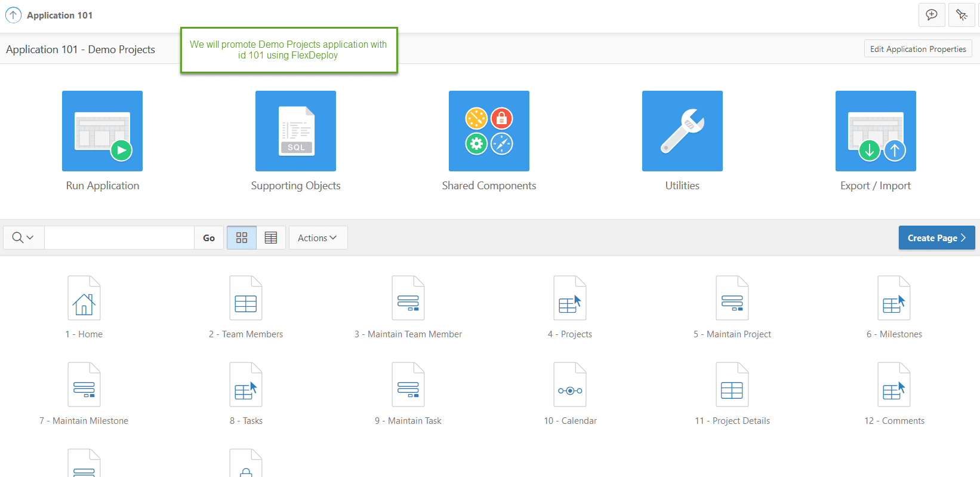Open the feedback speech bubble icon
The height and width of the screenshot is (477, 980).
click(932, 15)
